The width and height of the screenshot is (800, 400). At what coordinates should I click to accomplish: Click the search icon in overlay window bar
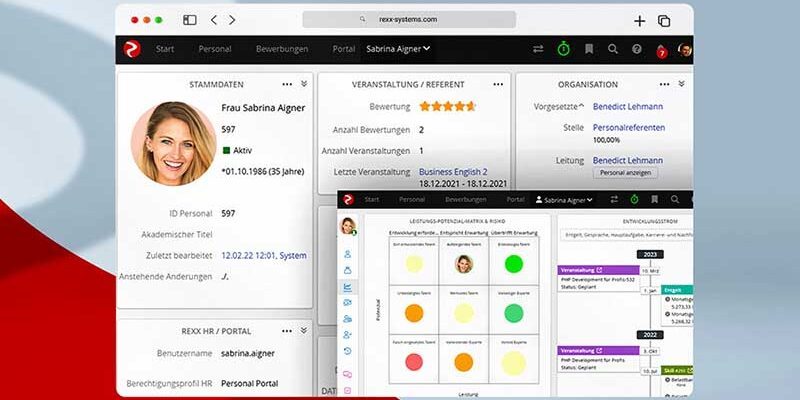coord(675,199)
